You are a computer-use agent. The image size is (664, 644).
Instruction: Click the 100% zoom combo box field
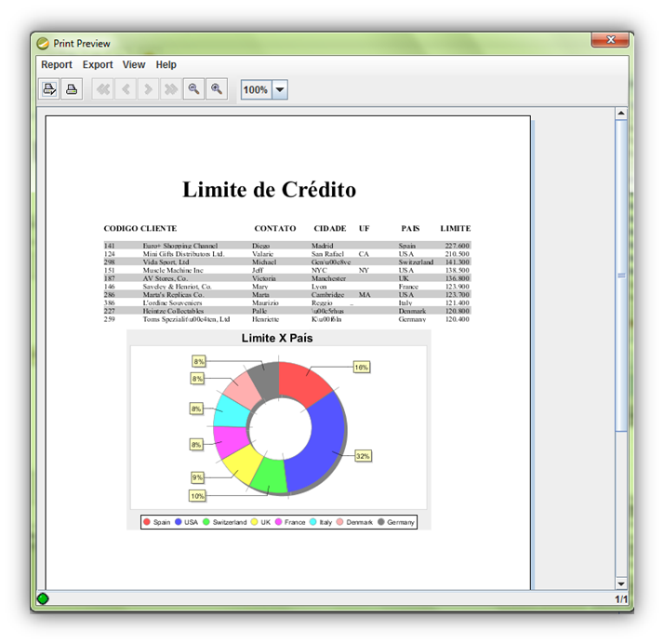tap(256, 90)
